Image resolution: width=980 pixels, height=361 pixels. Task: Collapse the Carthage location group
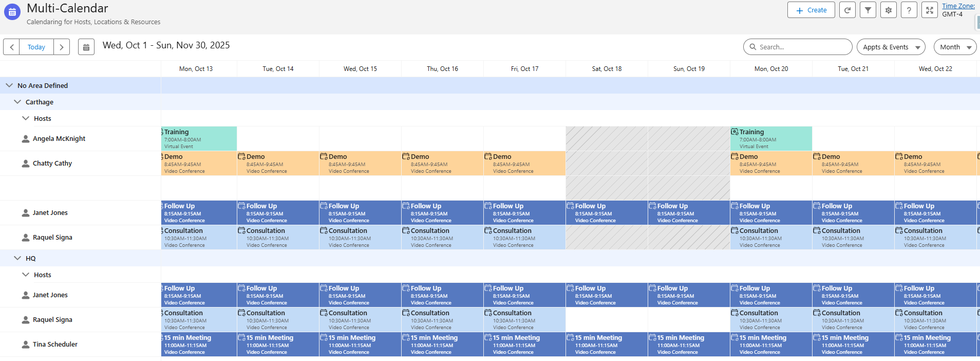[17, 102]
